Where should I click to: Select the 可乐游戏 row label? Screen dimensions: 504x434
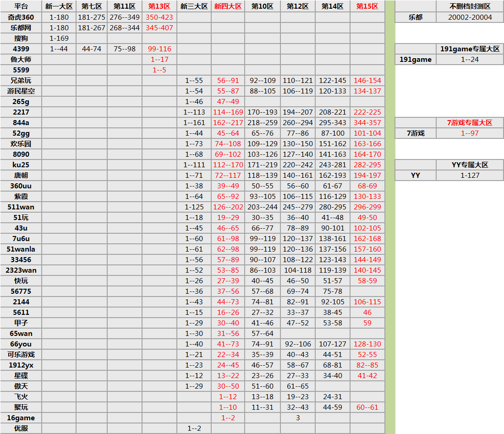pos(21,355)
